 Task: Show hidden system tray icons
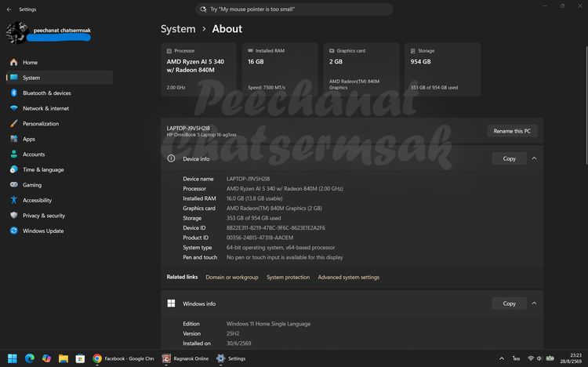(x=502, y=358)
